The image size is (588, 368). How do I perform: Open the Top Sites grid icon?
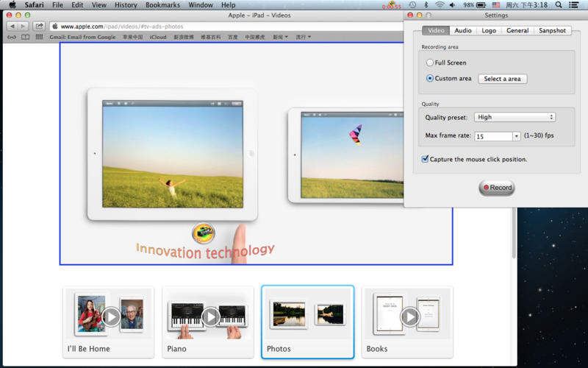[x=39, y=37]
